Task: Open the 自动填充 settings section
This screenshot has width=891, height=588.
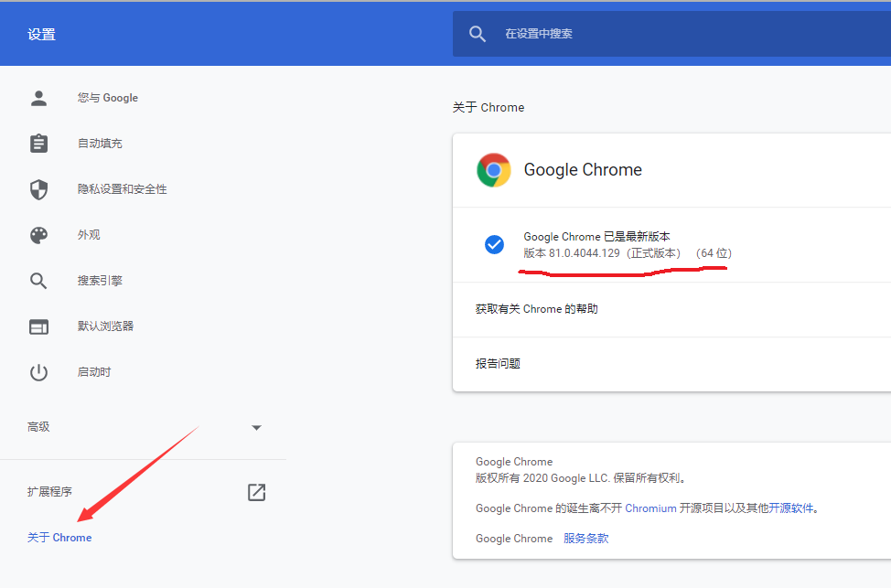Action: (x=100, y=144)
